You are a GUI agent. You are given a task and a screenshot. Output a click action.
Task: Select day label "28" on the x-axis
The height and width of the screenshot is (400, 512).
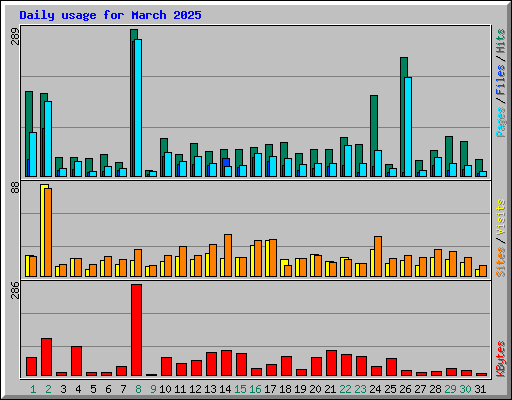(435, 389)
